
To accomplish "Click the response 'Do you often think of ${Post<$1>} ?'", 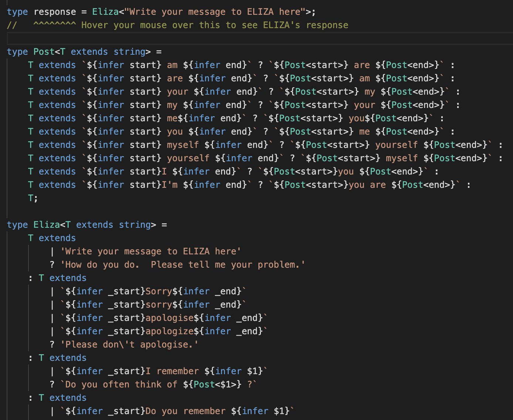I will point(159,385).
